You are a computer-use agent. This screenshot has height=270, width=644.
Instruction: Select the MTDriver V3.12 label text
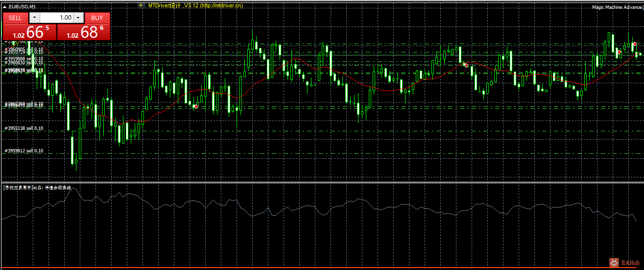195,5
